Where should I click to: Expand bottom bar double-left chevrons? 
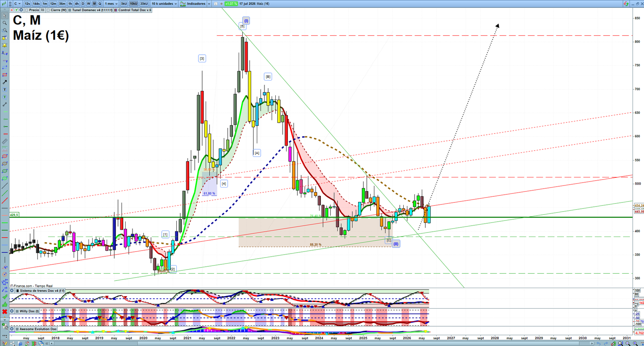click(x=47, y=343)
